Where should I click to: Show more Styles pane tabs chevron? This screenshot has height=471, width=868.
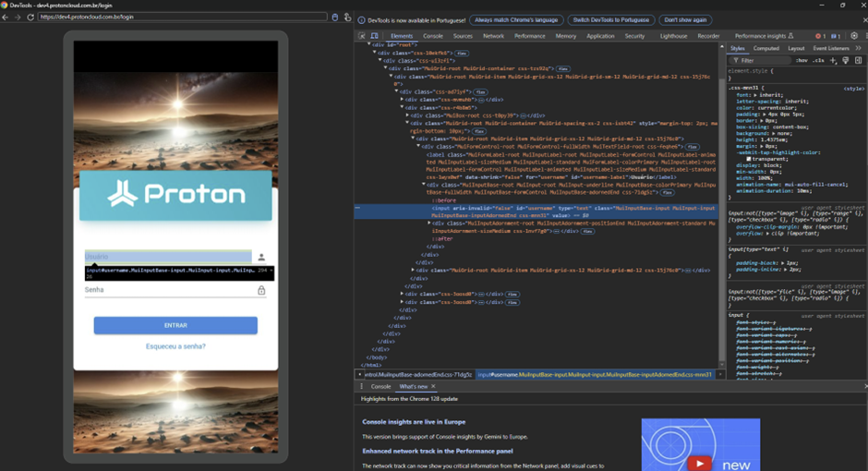859,48
